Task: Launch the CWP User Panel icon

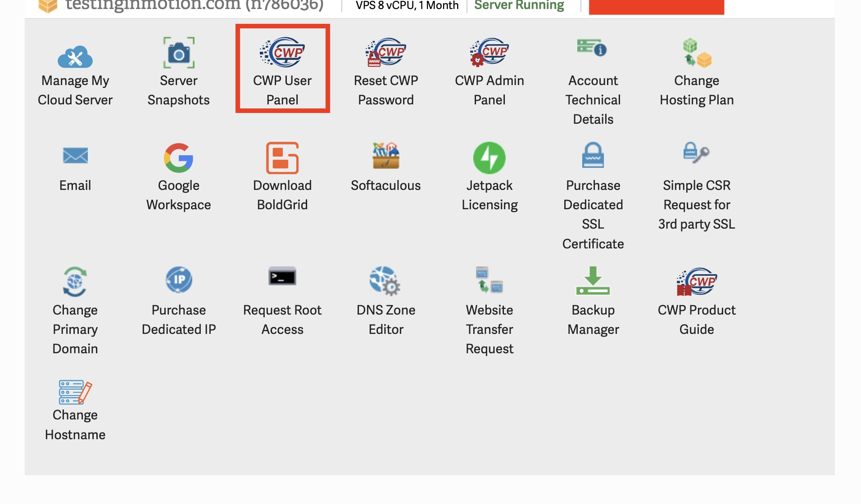Action: coord(282,52)
